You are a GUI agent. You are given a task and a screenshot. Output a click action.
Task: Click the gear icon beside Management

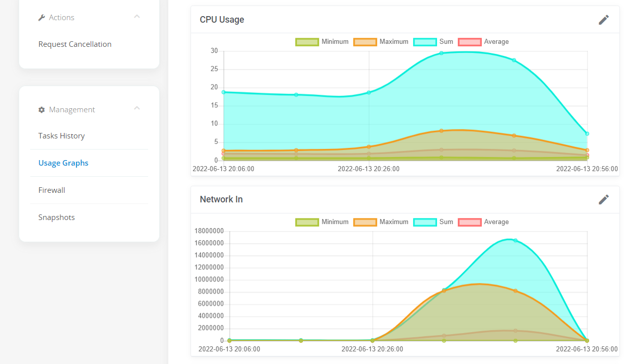pos(41,109)
